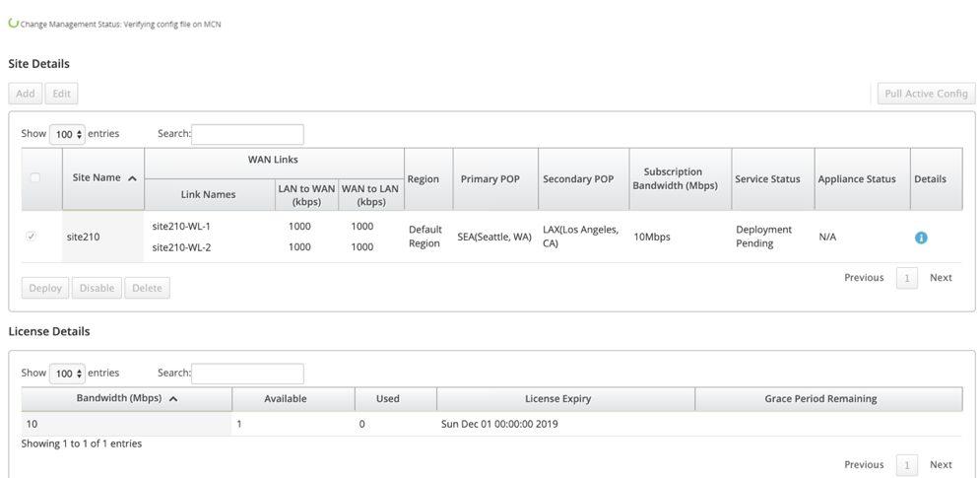This screenshot has width=980, height=478.
Task: Click the N/A appliance status cell
Action: tap(827, 238)
